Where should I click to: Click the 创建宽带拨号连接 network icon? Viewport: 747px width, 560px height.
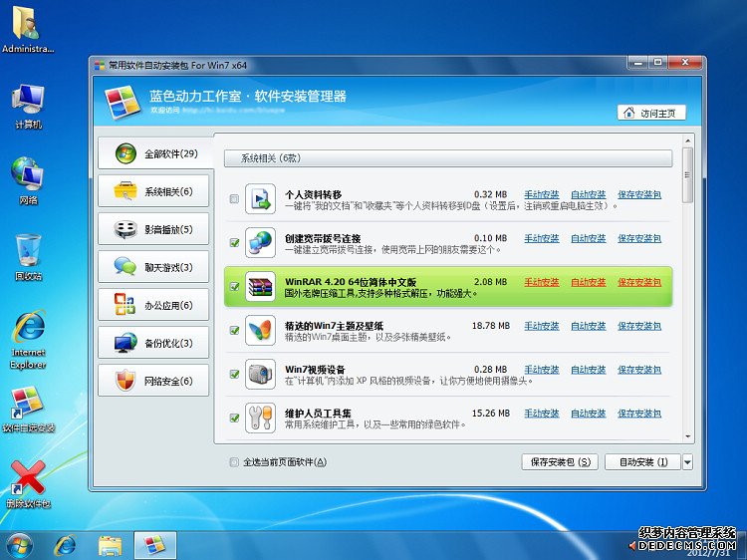(x=261, y=242)
